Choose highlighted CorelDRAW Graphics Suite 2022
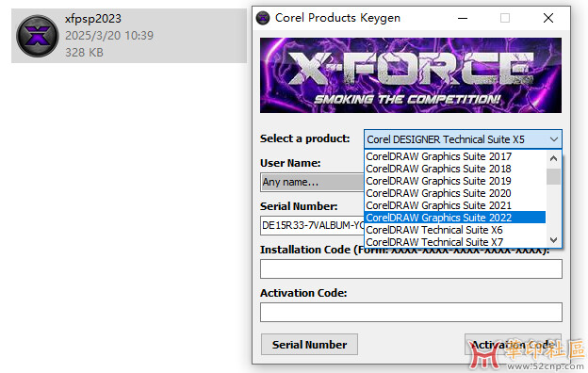Screen dimensions: 588x373 (x=455, y=218)
